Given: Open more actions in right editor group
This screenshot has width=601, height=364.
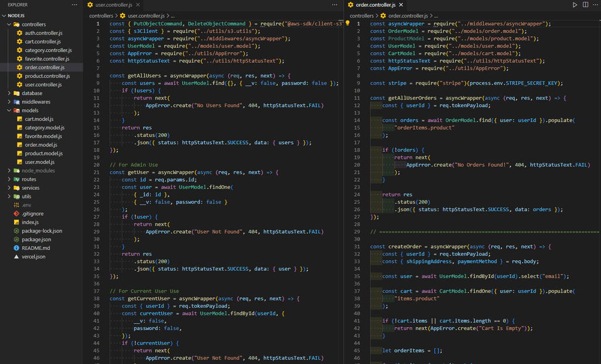Looking at the screenshot, I should point(595,5).
